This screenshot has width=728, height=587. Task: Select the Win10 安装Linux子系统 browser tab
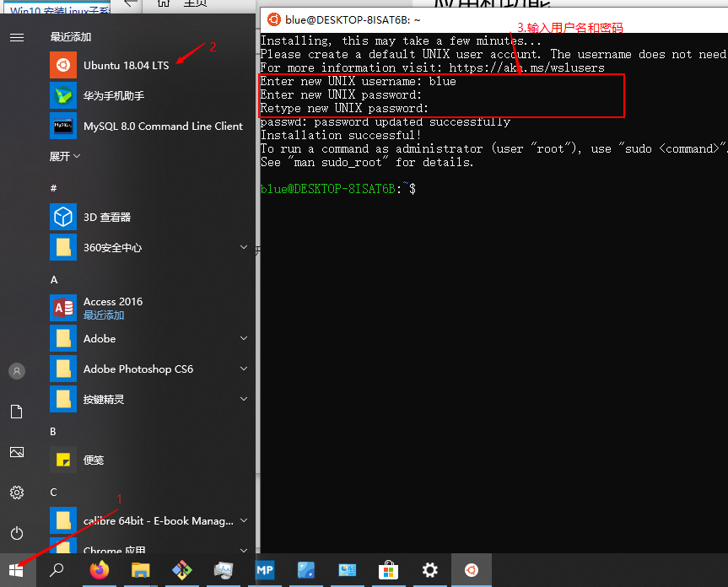coord(57,8)
